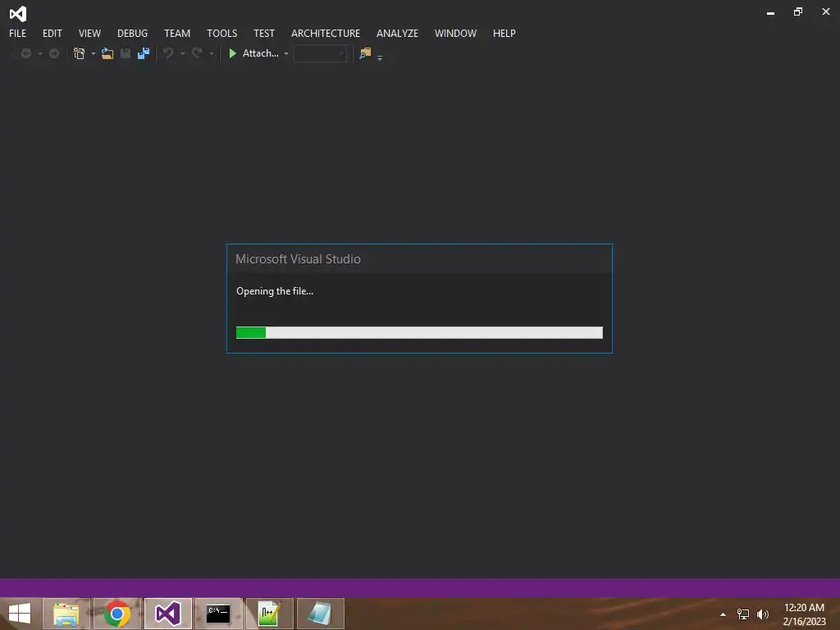Open the TOOLS menu
840x630 pixels.
tap(221, 33)
